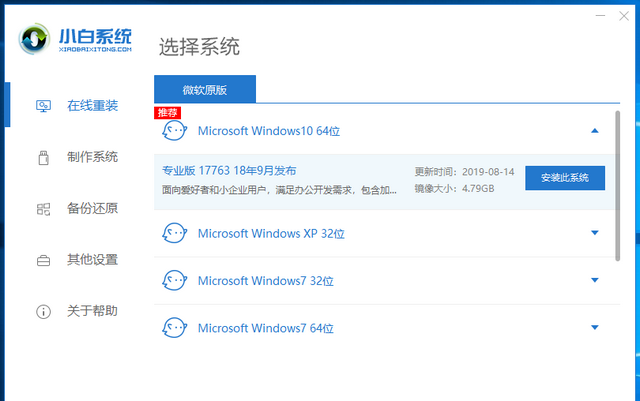Click the face icon beside Windows7 32位

point(174,281)
